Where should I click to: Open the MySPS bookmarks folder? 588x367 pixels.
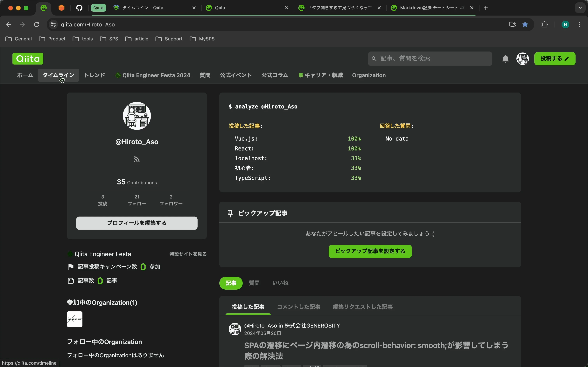point(202,39)
